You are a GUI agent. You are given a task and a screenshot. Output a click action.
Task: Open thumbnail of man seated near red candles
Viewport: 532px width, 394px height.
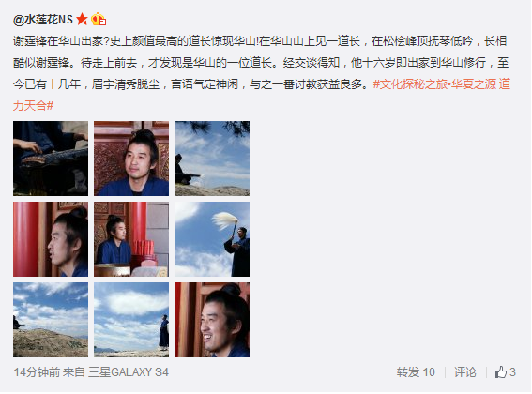click(x=131, y=239)
